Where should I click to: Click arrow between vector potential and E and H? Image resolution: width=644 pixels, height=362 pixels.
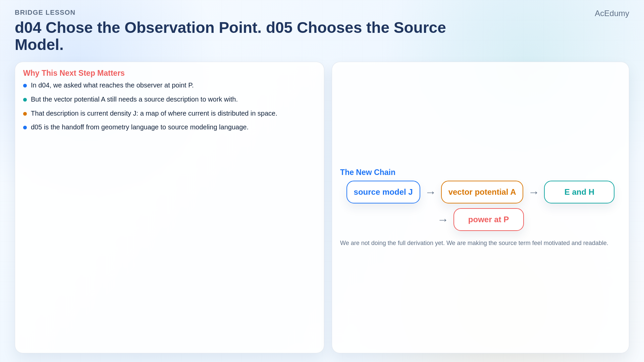(534, 192)
